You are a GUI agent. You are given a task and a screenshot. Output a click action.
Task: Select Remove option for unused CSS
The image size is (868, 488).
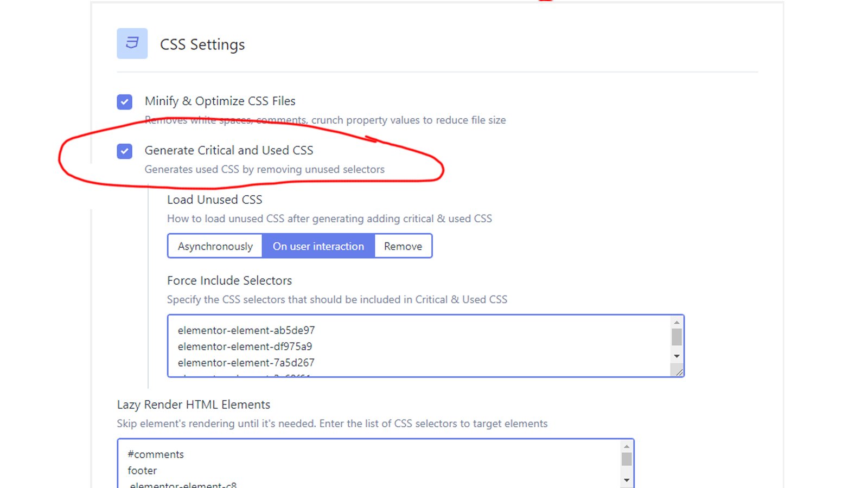[403, 246]
